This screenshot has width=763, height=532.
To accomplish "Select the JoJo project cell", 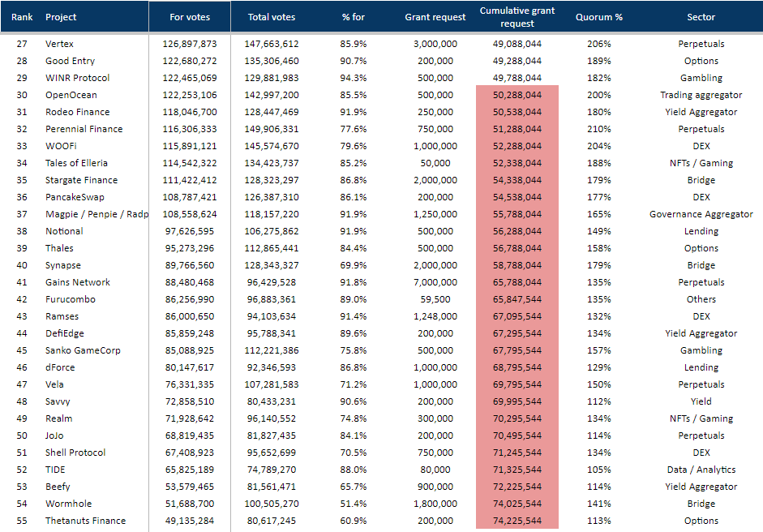I will pos(54,435).
